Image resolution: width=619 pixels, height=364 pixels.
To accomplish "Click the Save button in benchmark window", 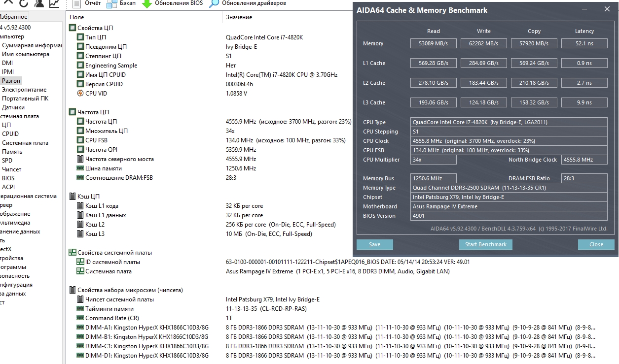I will tap(374, 244).
